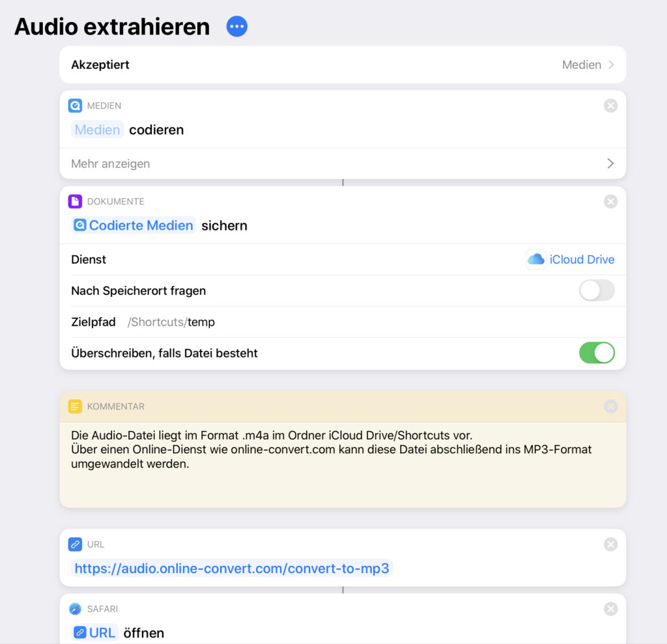Open shortcut details via blue ellipsis icon

pyautogui.click(x=236, y=27)
